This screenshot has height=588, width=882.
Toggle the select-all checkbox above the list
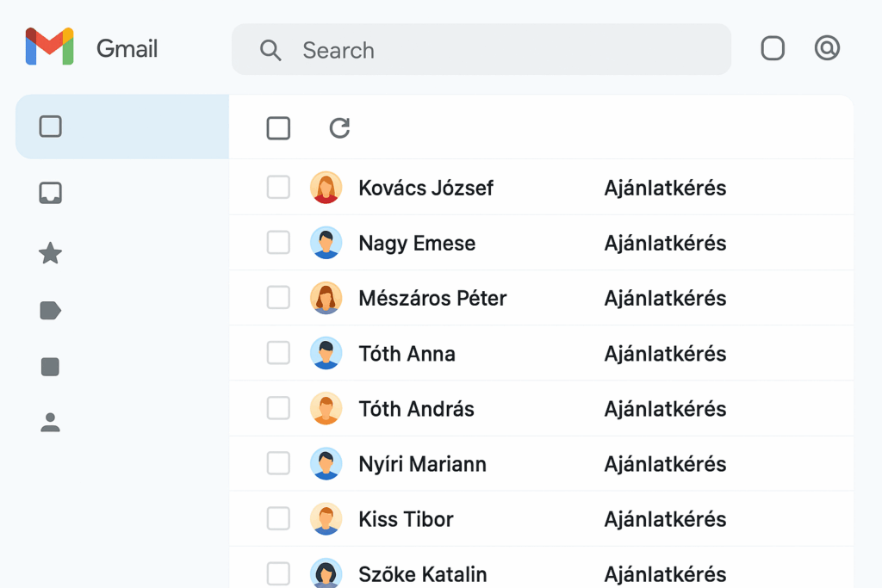pos(278,127)
